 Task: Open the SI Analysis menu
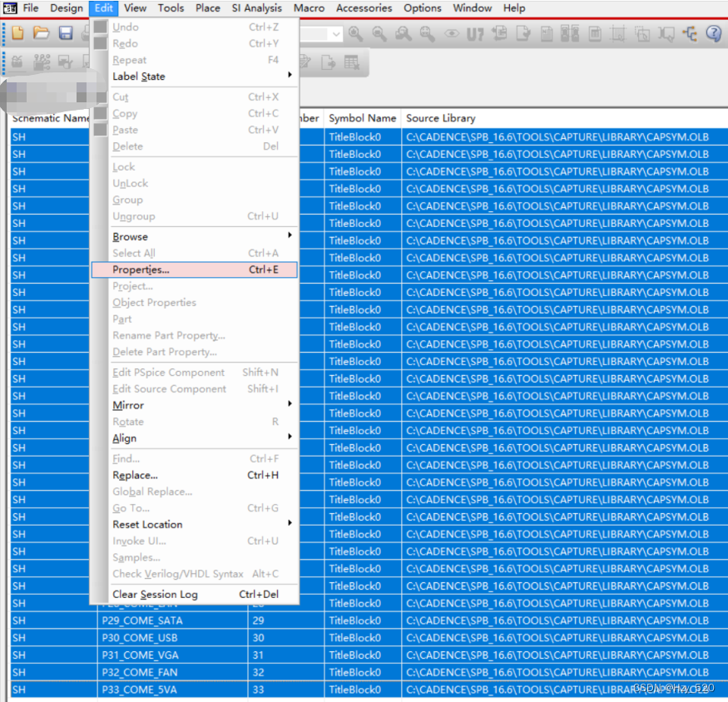pyautogui.click(x=257, y=8)
